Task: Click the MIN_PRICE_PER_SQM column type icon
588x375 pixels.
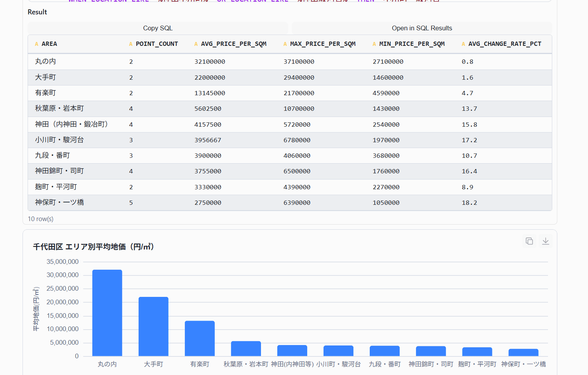Action: pyautogui.click(x=374, y=44)
